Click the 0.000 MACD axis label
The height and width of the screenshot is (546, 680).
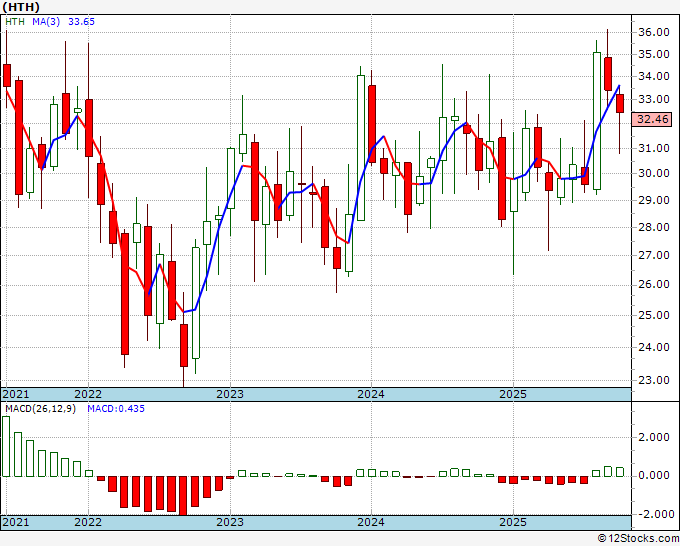click(654, 476)
